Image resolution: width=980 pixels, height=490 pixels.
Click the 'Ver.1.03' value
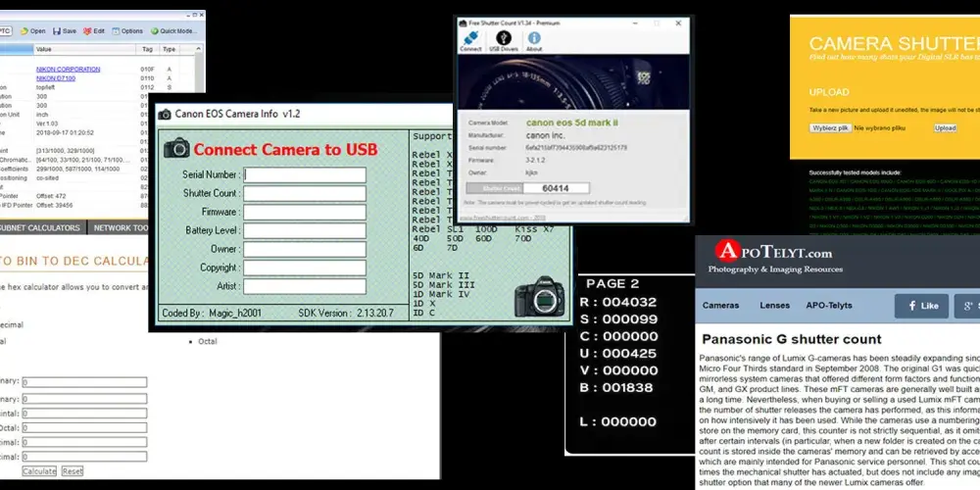click(x=47, y=123)
